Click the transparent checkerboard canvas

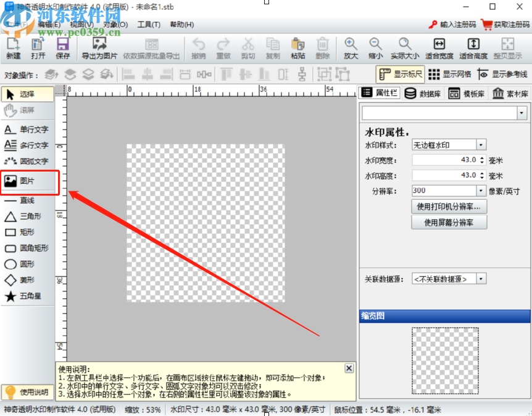pyautogui.click(x=206, y=223)
